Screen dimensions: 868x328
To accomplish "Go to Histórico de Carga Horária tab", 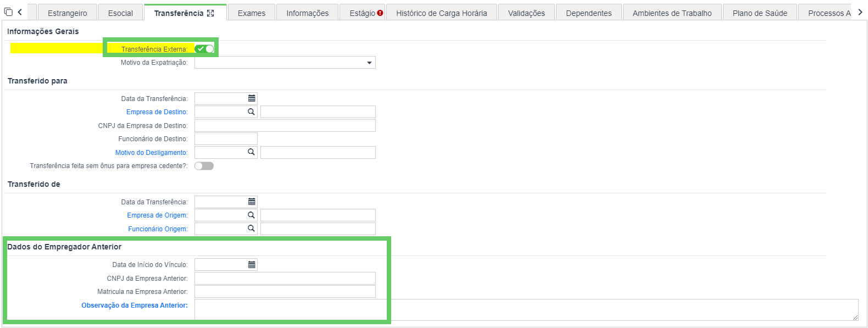I will [442, 13].
